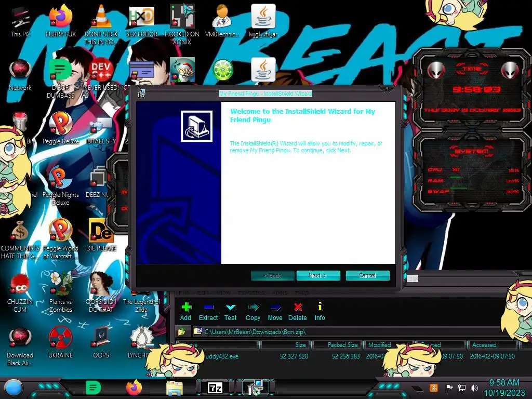Click the SYSTEM CPU RAM monitor gadget
This screenshot has width=532, height=399.
tap(472, 171)
